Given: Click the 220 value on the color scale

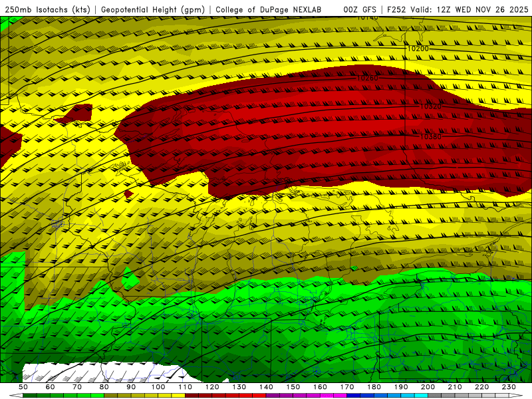Looking at the screenshot, I should pyautogui.click(x=482, y=387).
